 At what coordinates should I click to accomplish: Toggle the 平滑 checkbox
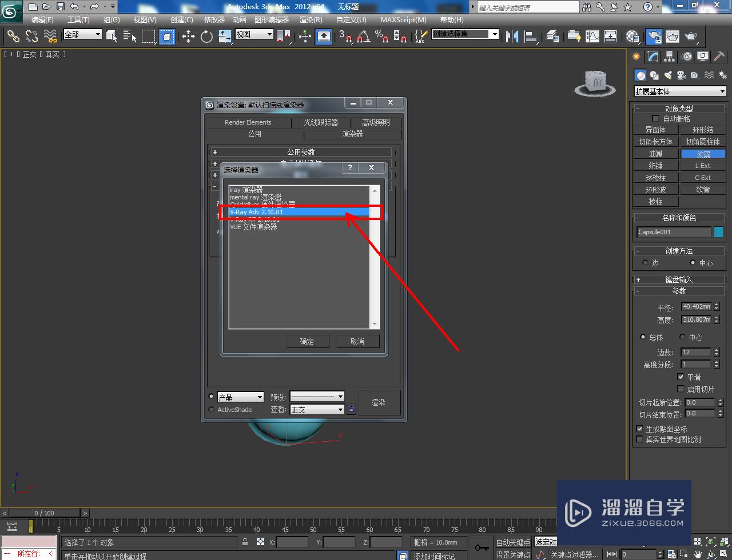click(x=681, y=377)
